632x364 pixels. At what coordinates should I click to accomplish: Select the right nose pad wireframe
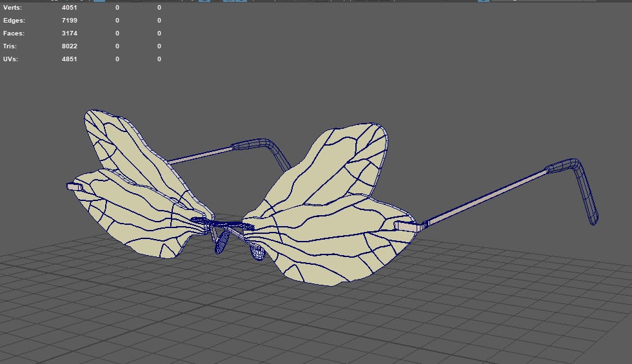click(x=257, y=252)
